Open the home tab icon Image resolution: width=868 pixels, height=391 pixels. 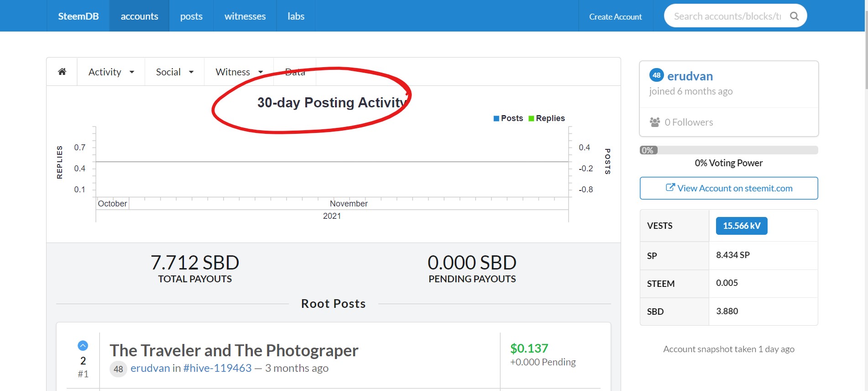coord(62,72)
